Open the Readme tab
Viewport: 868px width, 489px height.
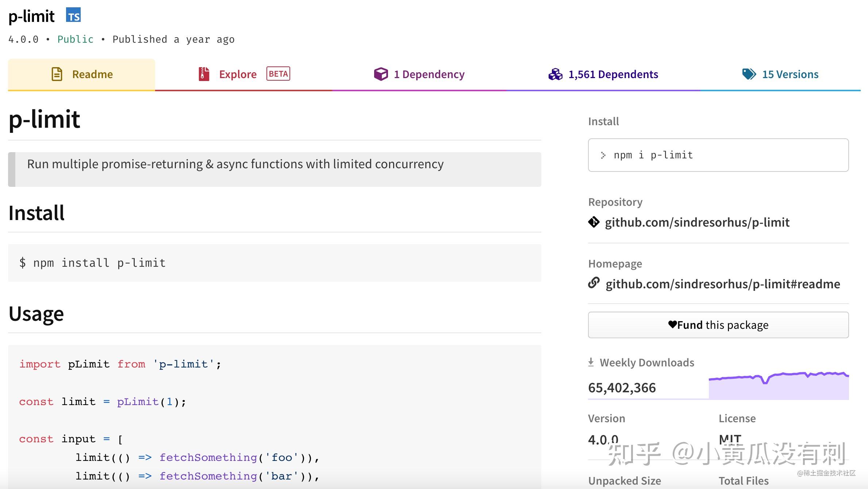pyautogui.click(x=92, y=74)
